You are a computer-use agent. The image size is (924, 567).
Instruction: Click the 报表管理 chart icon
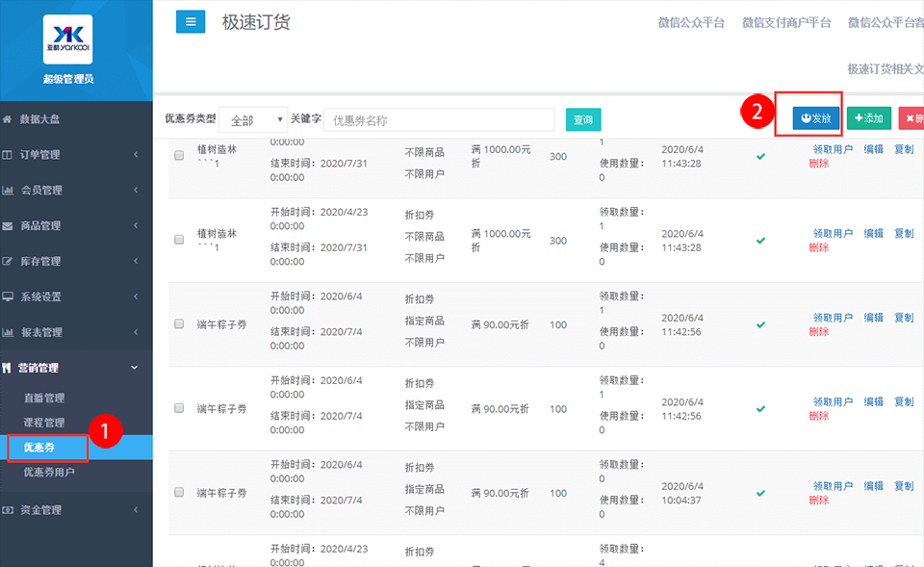[x=8, y=332]
